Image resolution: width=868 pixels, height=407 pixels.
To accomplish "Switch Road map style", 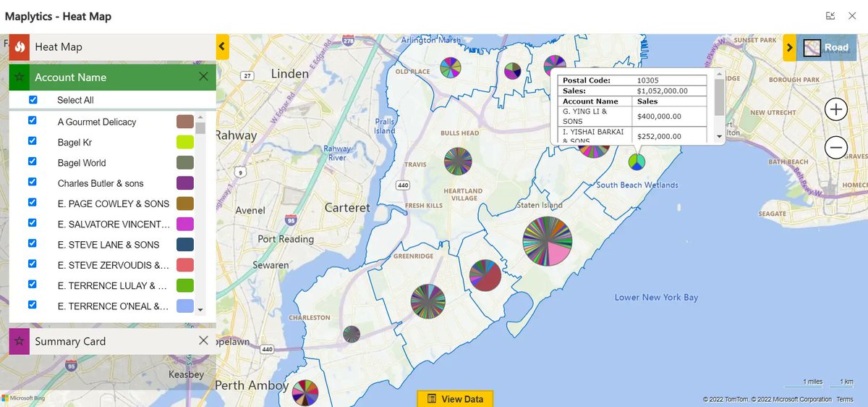I will [x=825, y=48].
